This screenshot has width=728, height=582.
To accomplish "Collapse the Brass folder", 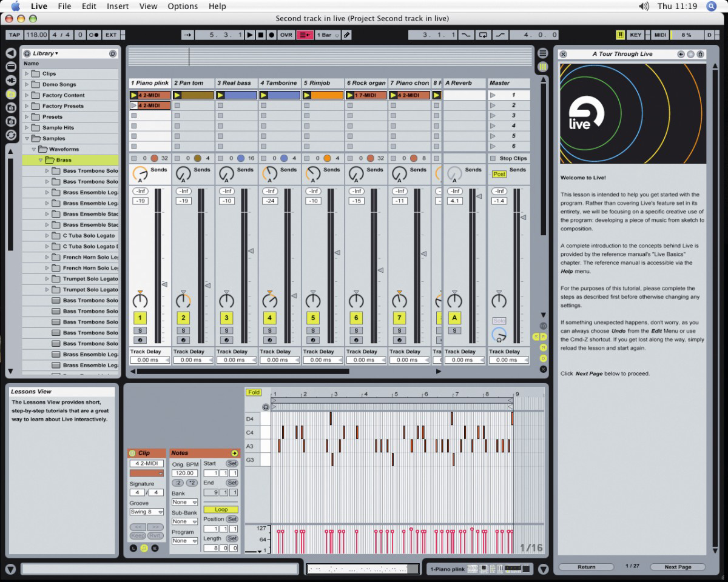I will (41, 160).
